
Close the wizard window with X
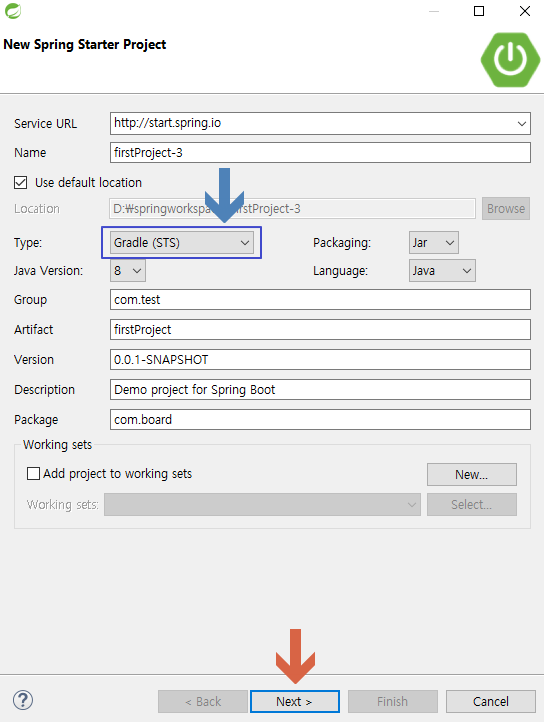click(525, 11)
